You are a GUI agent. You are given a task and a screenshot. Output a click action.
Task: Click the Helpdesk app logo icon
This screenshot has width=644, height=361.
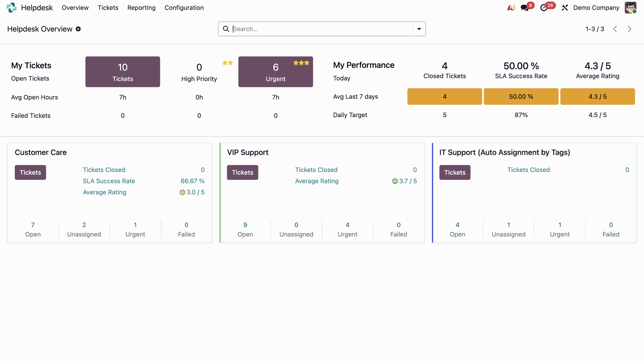point(11,7)
